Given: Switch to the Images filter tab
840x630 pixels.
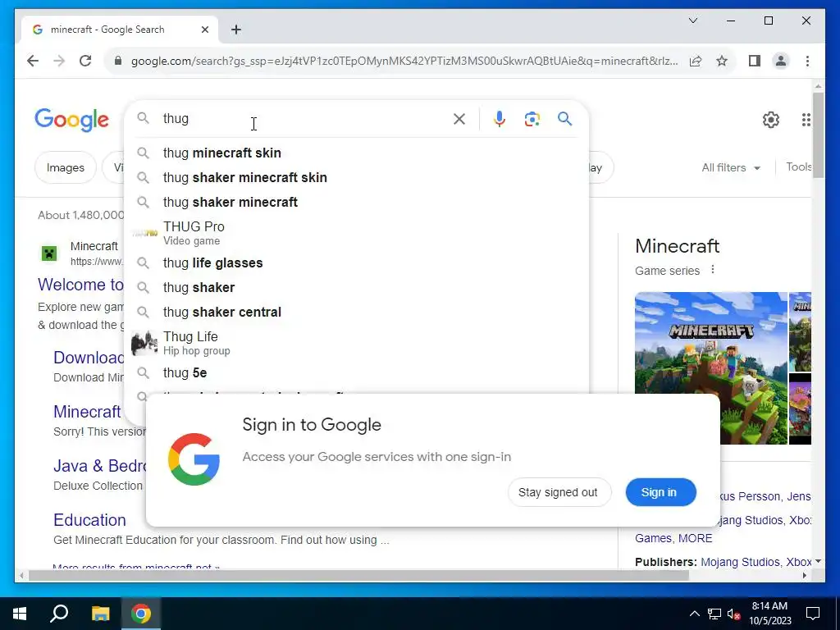Looking at the screenshot, I should pos(66,167).
